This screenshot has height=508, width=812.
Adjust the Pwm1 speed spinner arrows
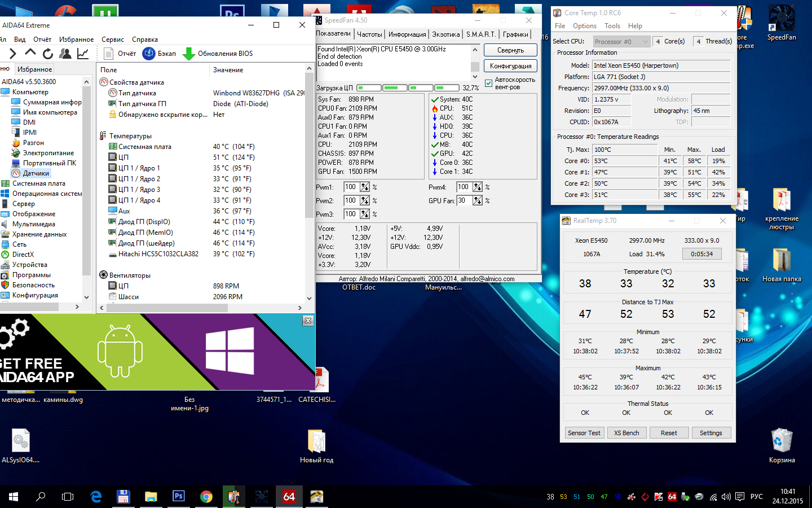[x=365, y=187]
